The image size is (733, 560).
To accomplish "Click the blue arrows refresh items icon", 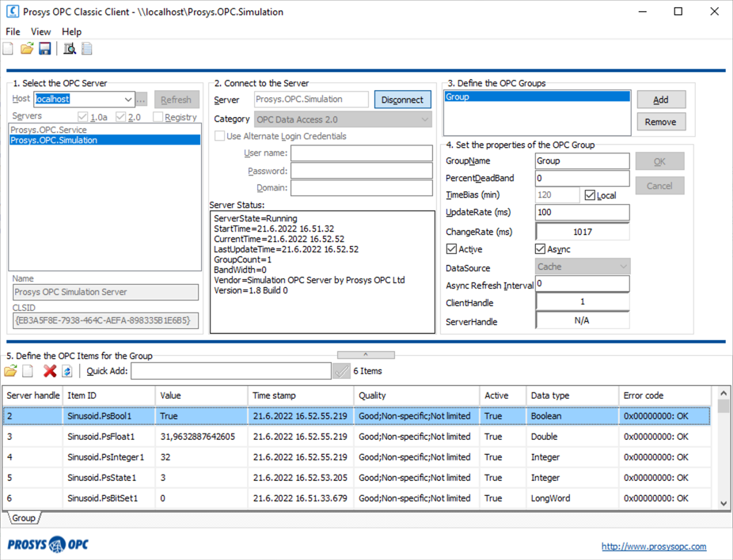I will (67, 371).
